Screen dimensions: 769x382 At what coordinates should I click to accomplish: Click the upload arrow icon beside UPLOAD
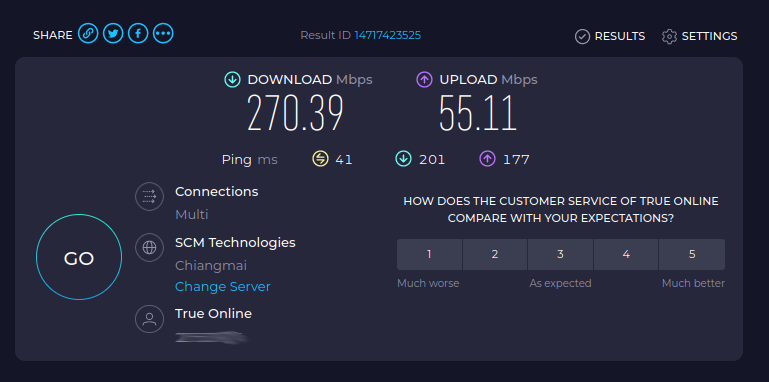pos(425,79)
